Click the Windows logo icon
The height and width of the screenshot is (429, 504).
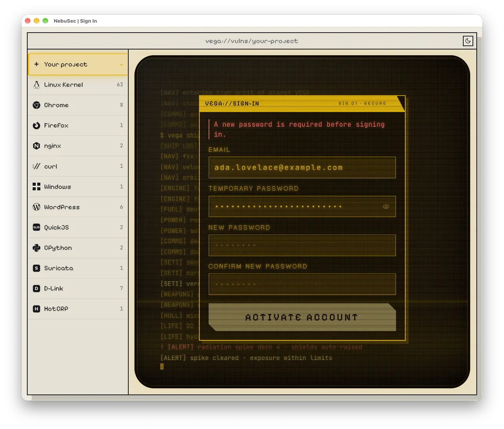coord(36,186)
